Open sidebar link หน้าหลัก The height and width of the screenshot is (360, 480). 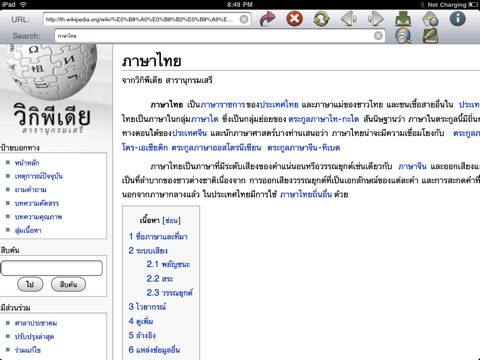click(27, 163)
